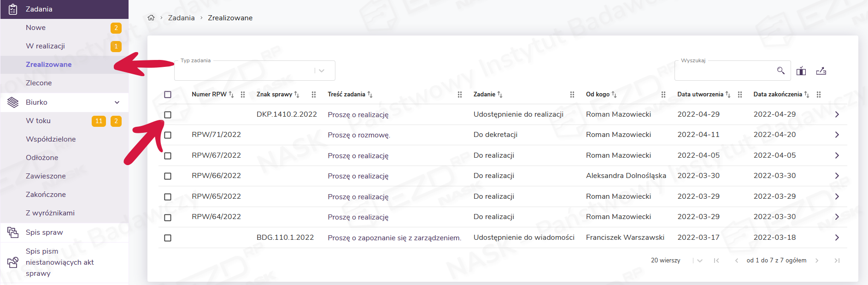Toggle the select-all checkbox in header
Image resolution: width=868 pixels, height=285 pixels.
click(168, 95)
